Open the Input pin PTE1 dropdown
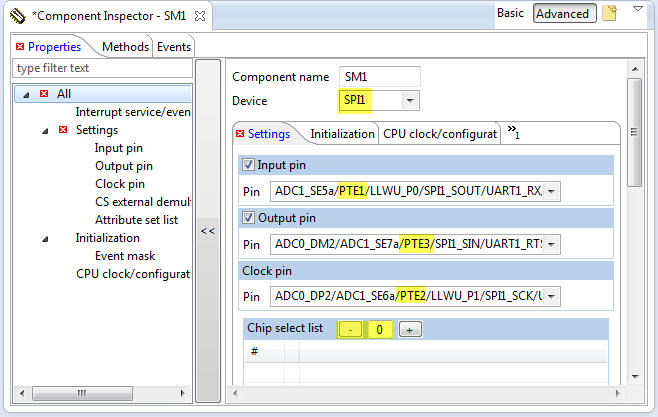658x417 pixels. pyautogui.click(x=551, y=190)
